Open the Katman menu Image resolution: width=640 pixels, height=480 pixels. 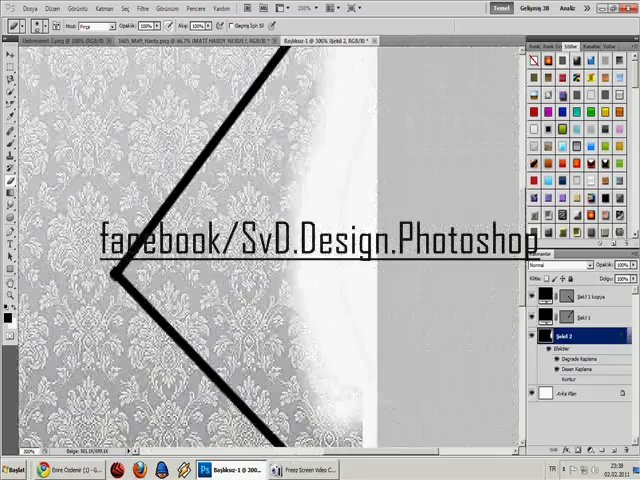tap(104, 8)
